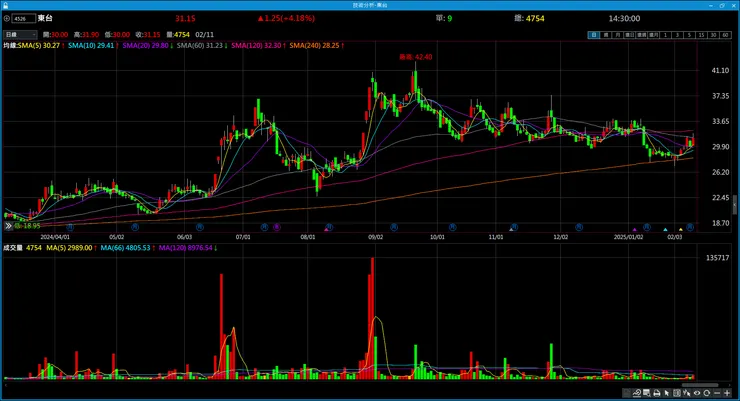Screen dimensions: 740x401
Task: Click the vertical splitter handle on right edge
Action: pos(734,205)
